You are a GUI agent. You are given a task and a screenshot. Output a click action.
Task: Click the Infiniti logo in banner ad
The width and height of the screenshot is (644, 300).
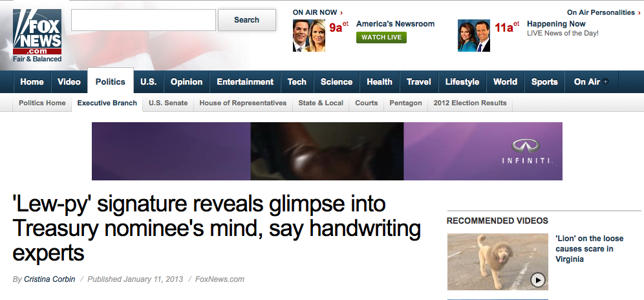526,151
